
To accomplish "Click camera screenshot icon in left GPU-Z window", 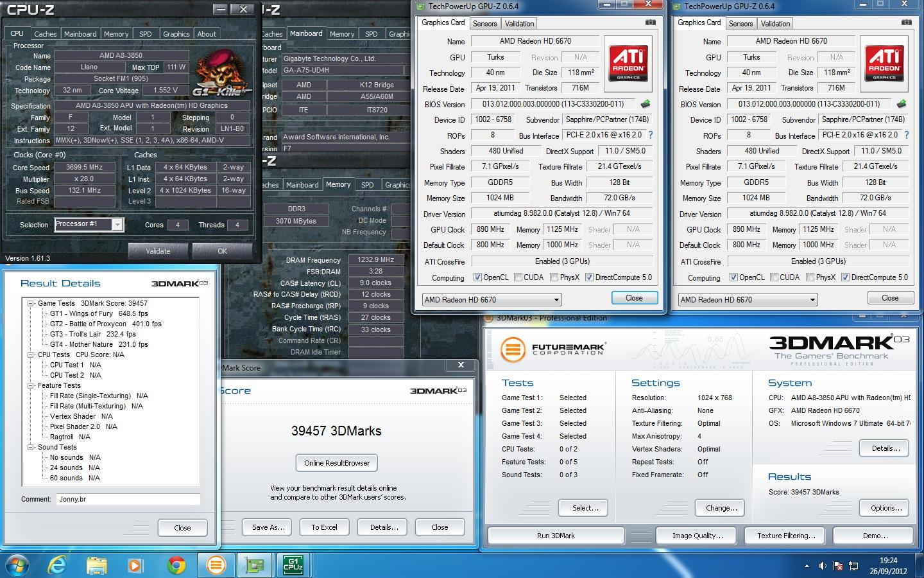I will [x=651, y=22].
